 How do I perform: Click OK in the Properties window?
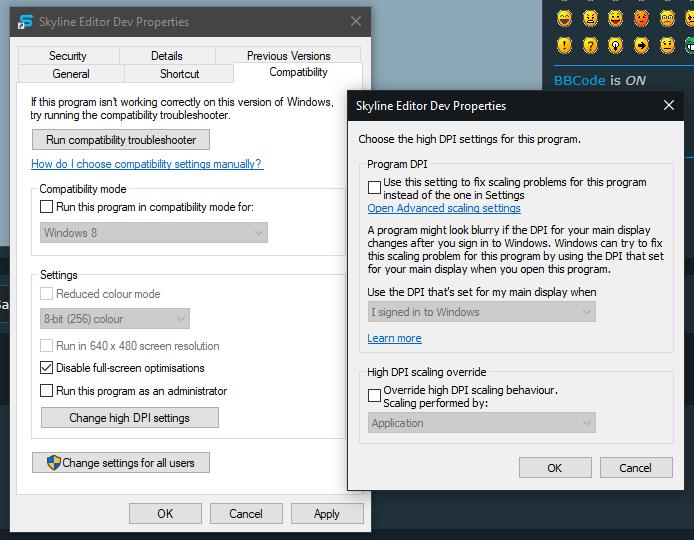165,513
